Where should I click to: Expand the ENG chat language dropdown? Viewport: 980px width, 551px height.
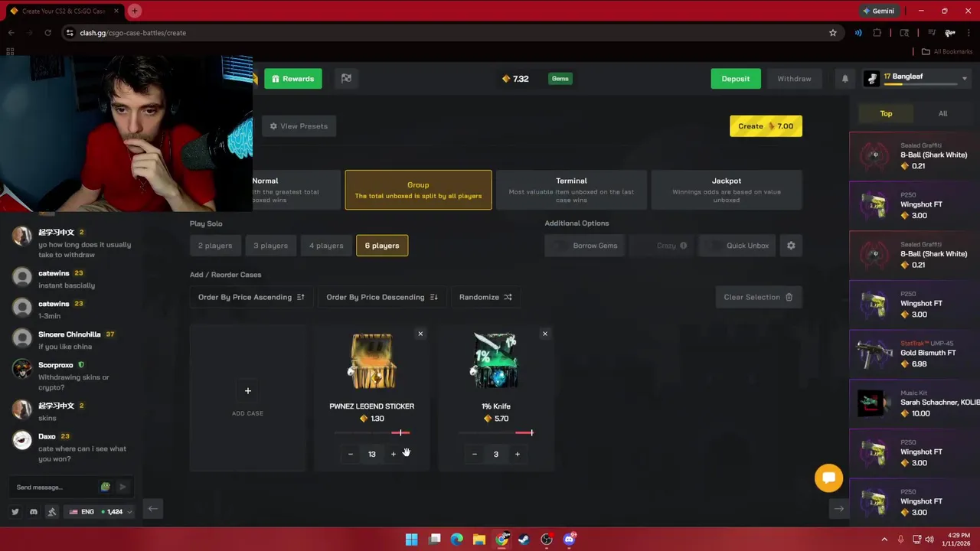100,512
